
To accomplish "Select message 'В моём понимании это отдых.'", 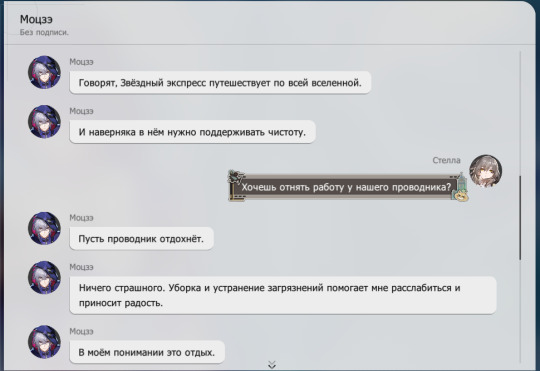I will point(147,352).
